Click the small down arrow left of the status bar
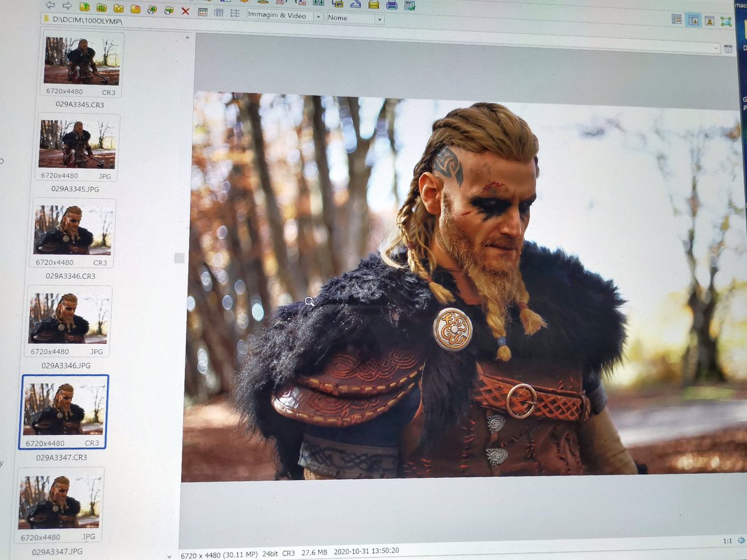 click(169, 556)
